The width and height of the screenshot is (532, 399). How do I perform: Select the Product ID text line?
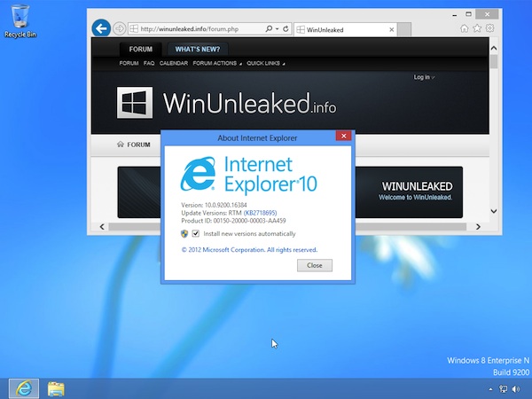pyautogui.click(x=233, y=221)
